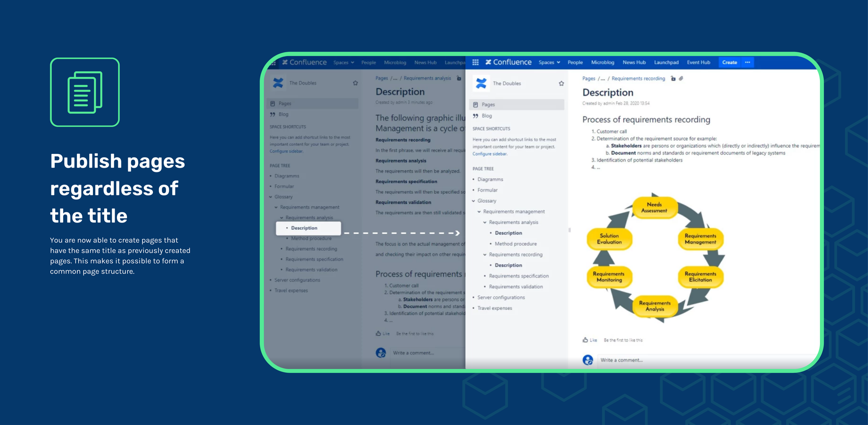Open News Hub in the left window header
The width and height of the screenshot is (868, 425).
(x=426, y=62)
